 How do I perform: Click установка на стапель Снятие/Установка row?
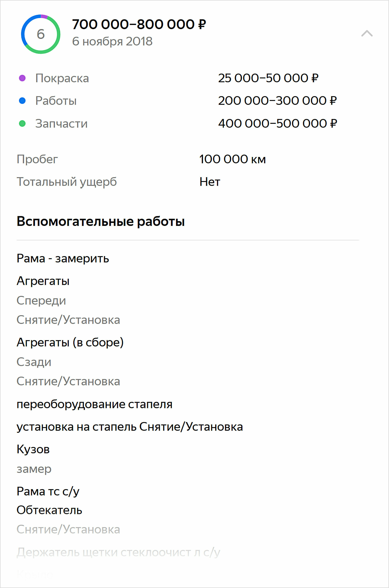130,427
